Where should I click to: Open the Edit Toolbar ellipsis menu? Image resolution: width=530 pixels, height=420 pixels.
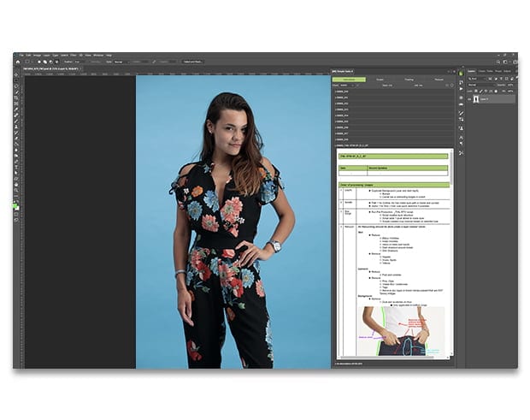16,196
